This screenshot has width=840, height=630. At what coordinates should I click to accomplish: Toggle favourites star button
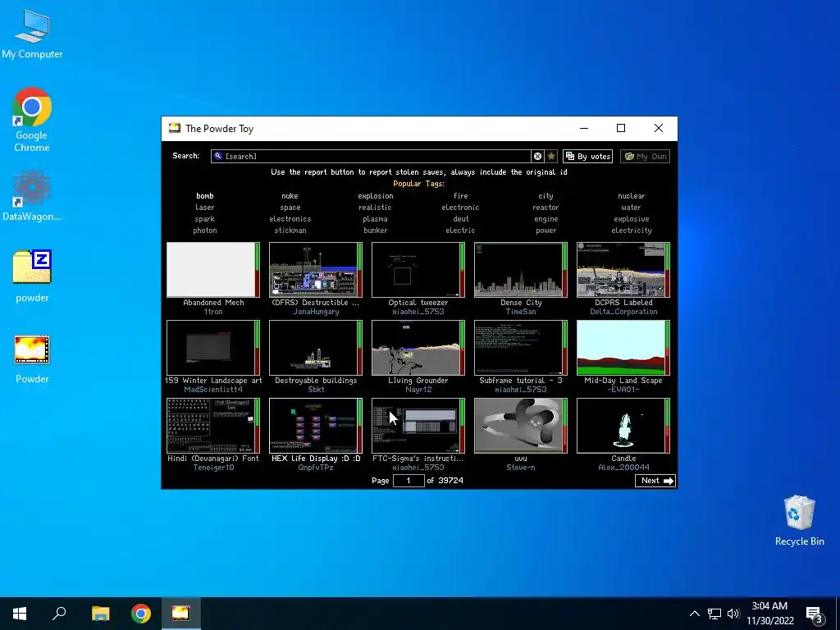(551, 156)
